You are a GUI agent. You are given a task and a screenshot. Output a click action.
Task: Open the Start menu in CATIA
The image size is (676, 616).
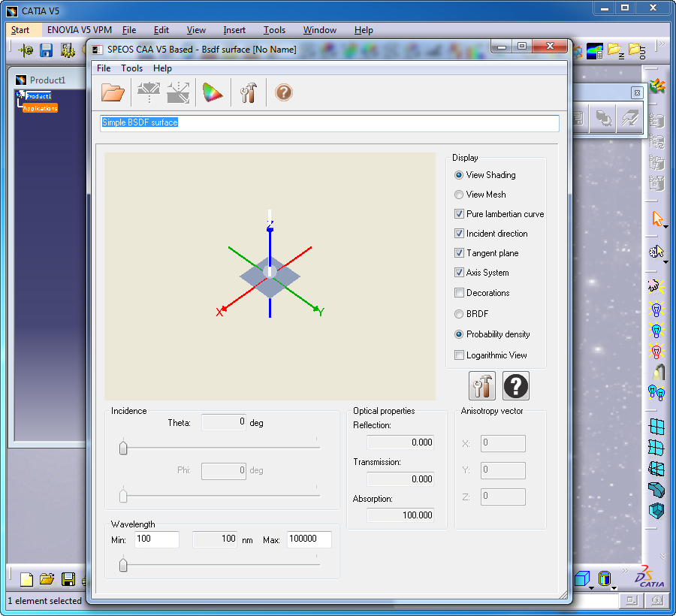[x=20, y=30]
